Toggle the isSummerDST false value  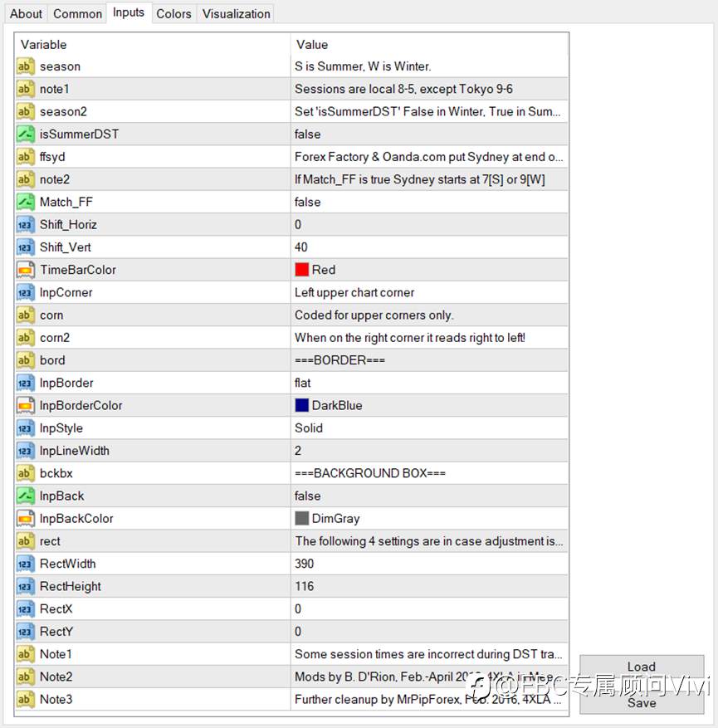(x=429, y=134)
